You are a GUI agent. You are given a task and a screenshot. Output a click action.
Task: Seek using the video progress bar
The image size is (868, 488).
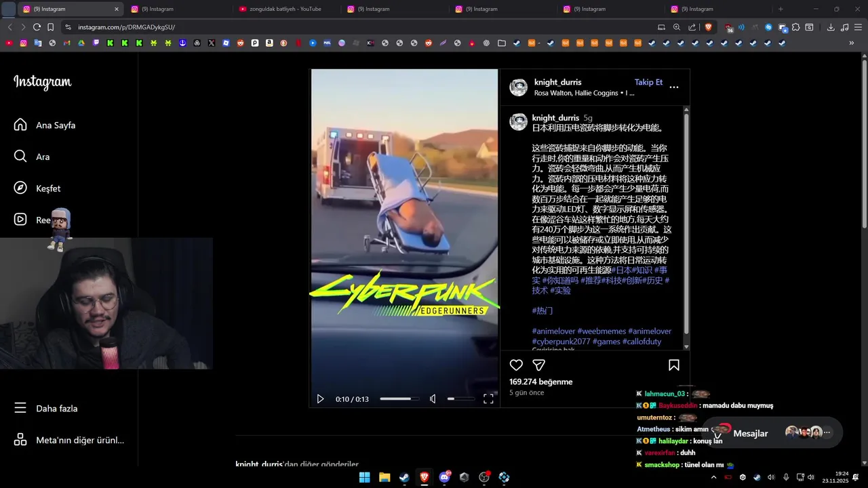click(399, 399)
